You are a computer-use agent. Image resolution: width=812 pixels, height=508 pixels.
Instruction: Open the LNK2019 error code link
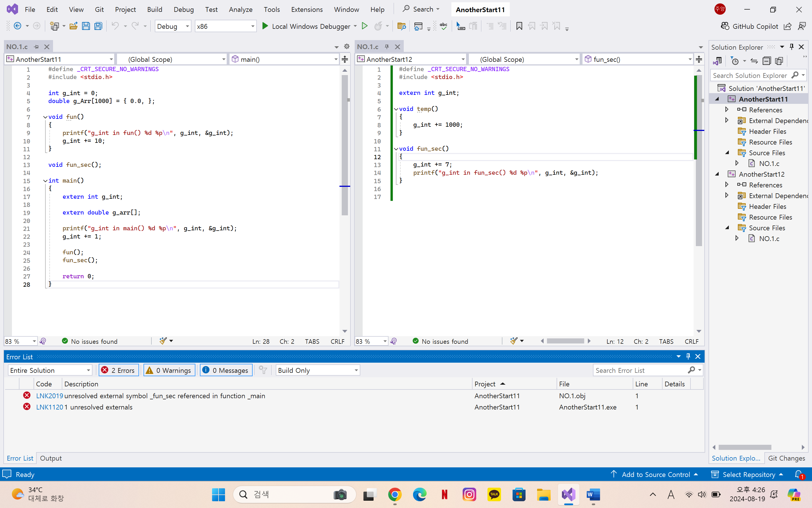49,396
